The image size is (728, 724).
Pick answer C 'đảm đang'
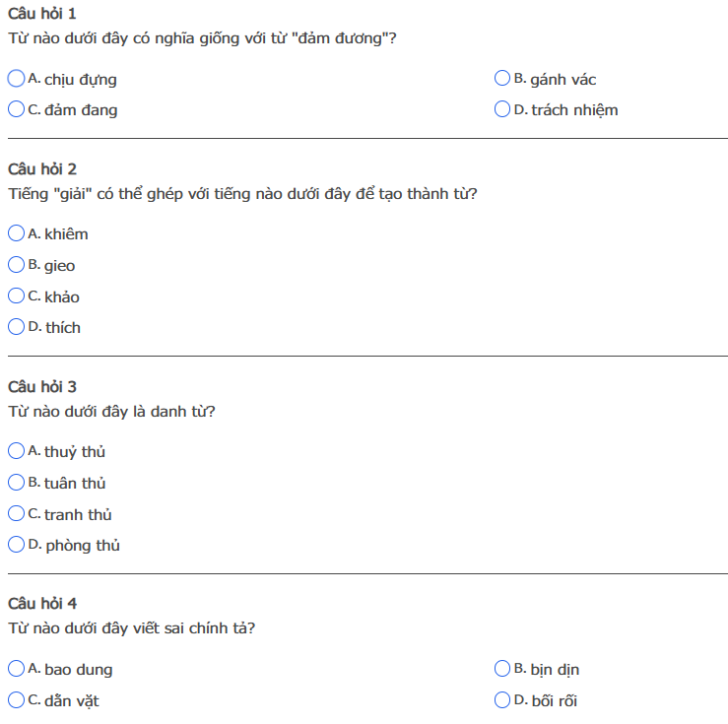[x=17, y=109]
